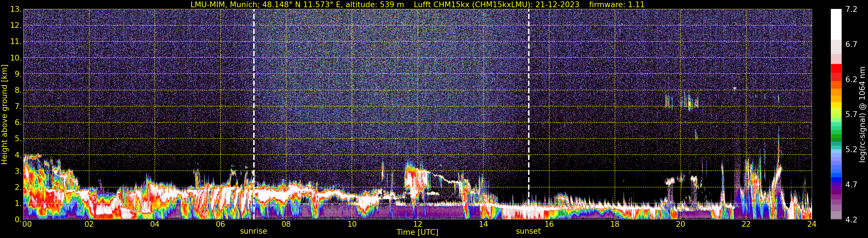
Task: Click the '8.' tick on the height axis
Action: (x=18, y=90)
